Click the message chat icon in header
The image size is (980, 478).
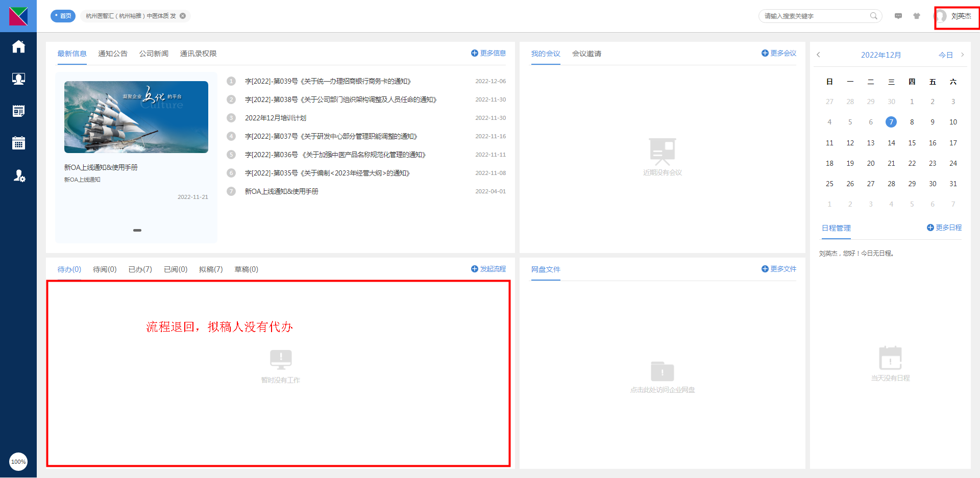(x=898, y=16)
